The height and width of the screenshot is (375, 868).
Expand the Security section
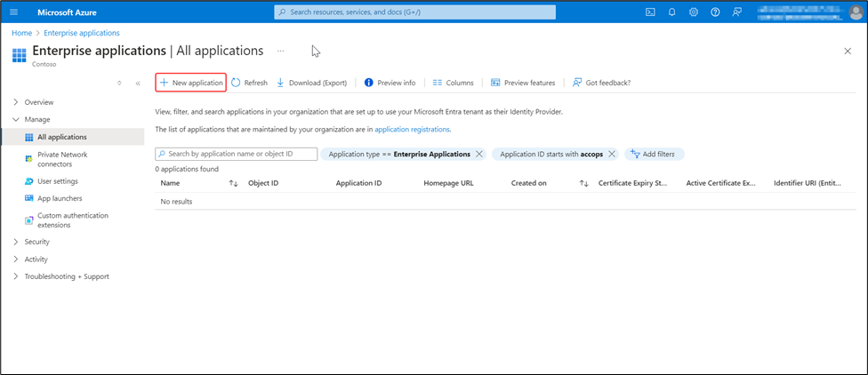tap(15, 242)
